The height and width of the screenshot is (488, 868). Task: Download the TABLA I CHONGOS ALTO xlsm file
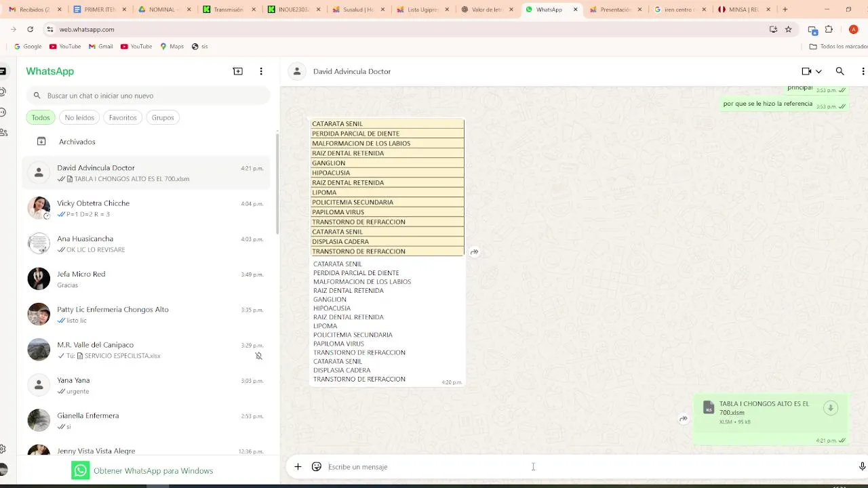pos(830,407)
